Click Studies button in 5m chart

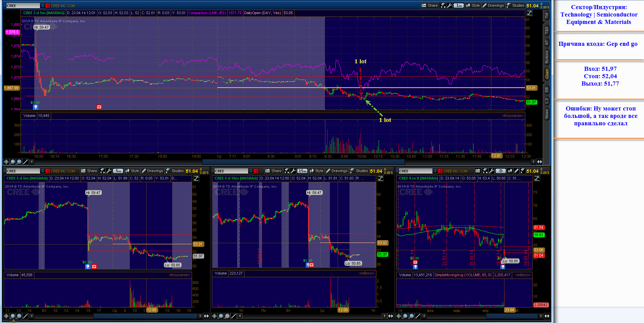click(175, 171)
